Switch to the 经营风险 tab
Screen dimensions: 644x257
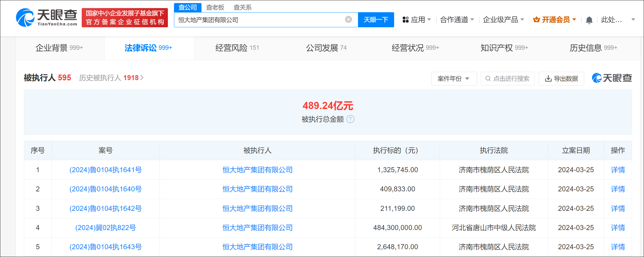click(237, 48)
